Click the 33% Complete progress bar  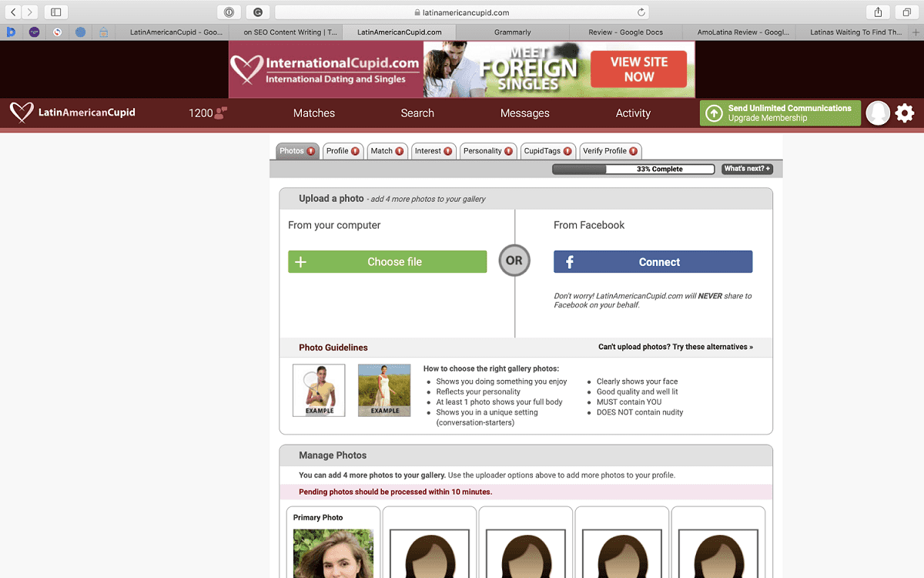pyautogui.click(x=634, y=169)
